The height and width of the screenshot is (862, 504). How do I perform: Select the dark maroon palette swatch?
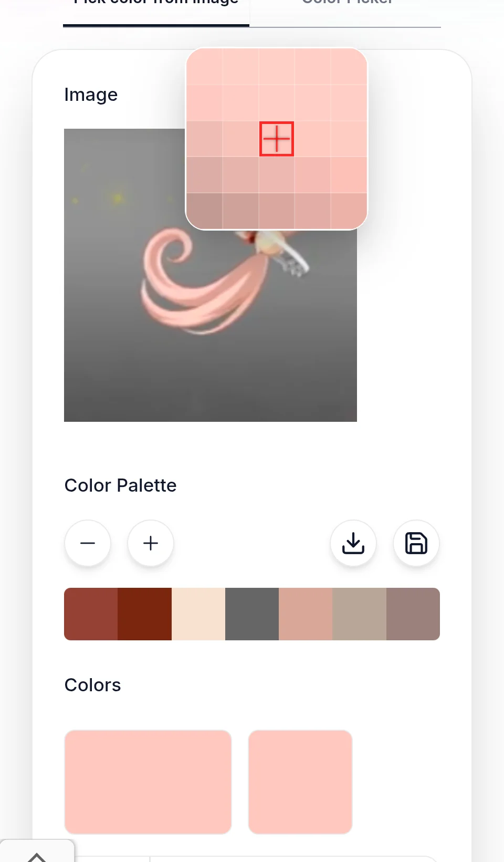pyautogui.click(x=145, y=614)
